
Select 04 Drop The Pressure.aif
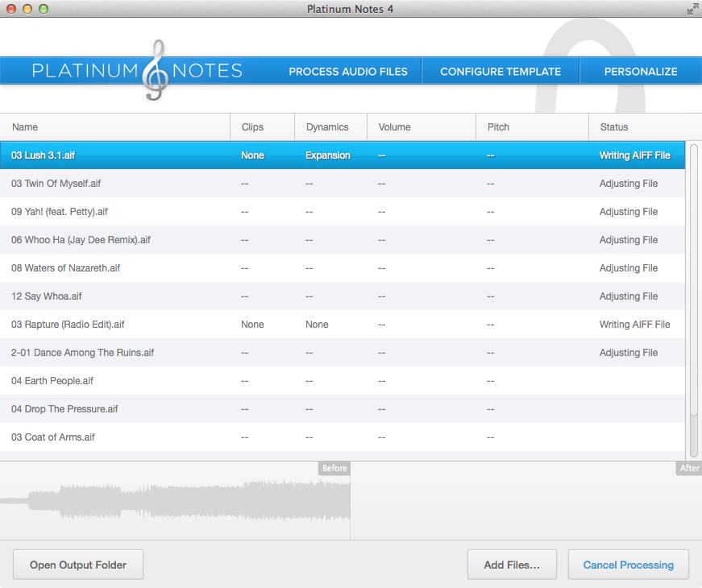pos(343,409)
